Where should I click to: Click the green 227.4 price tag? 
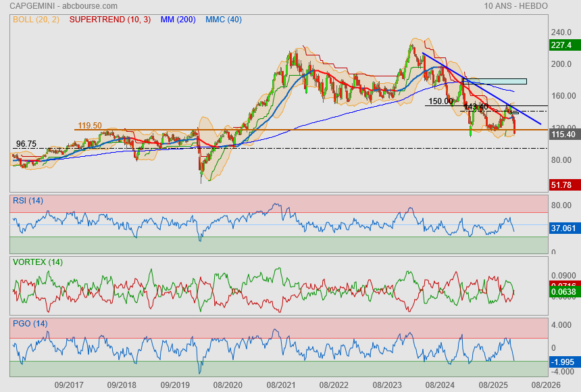pos(562,45)
